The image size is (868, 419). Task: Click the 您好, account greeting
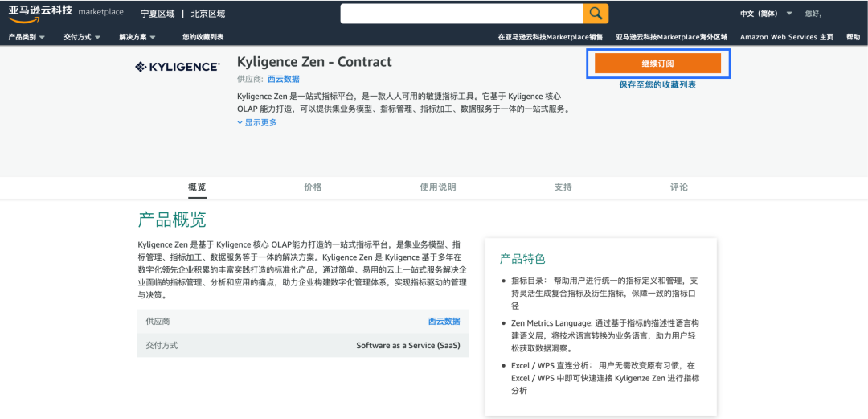pyautogui.click(x=813, y=14)
